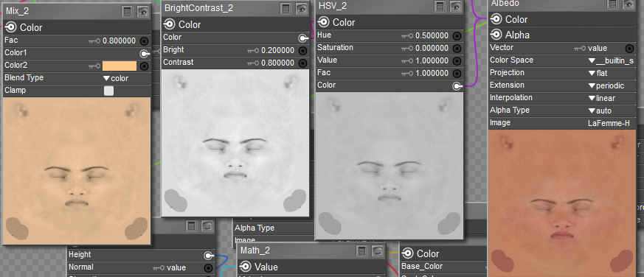This screenshot has height=277, width=644.
Task: Click the Mix_2 Color2 input plug
Action: point(144,66)
